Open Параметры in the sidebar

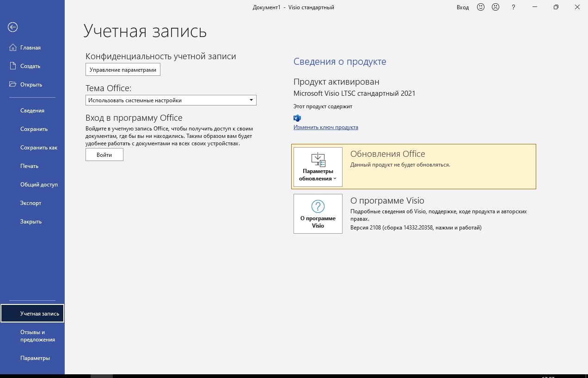pos(32,358)
